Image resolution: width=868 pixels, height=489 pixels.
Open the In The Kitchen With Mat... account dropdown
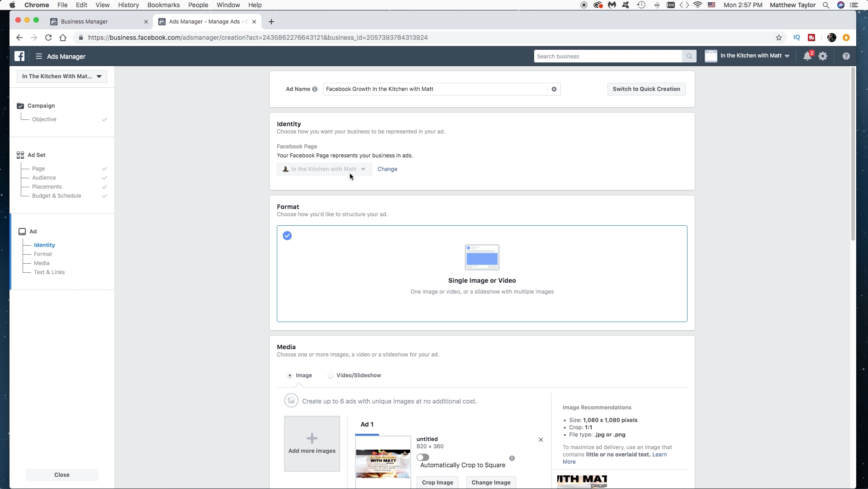(x=62, y=76)
